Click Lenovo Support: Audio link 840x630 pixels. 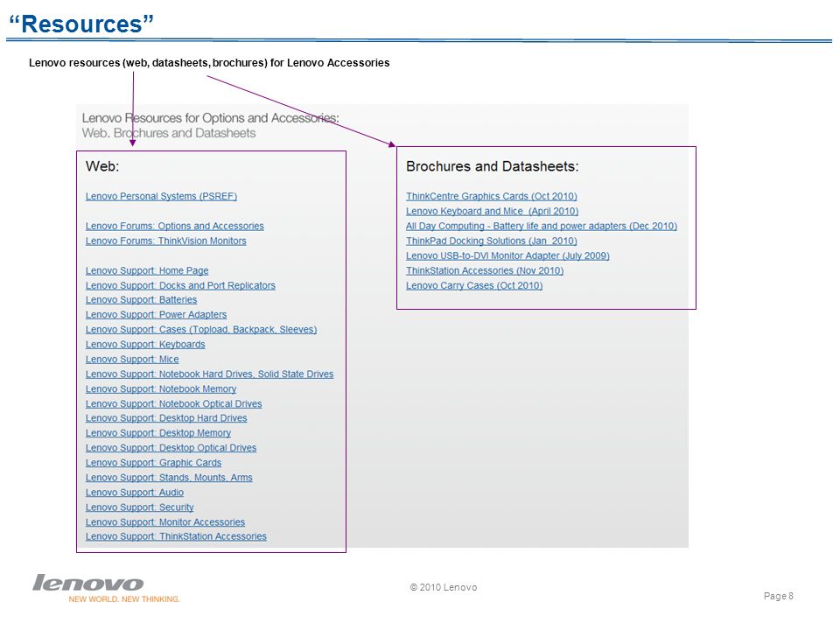(x=135, y=493)
